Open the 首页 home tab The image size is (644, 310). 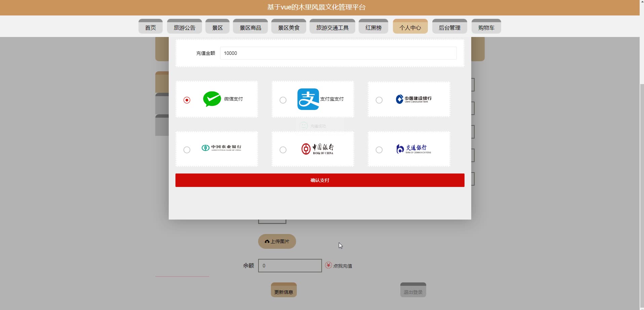click(x=151, y=27)
